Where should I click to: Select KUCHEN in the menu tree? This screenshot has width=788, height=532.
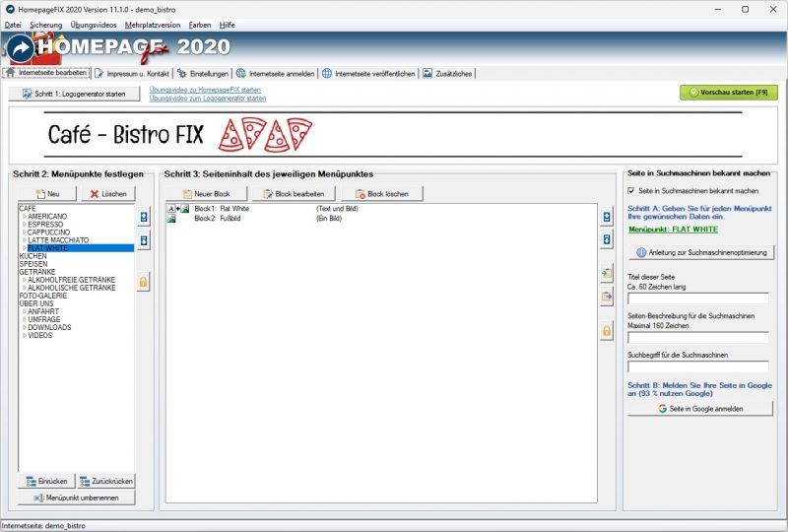pyautogui.click(x=33, y=256)
